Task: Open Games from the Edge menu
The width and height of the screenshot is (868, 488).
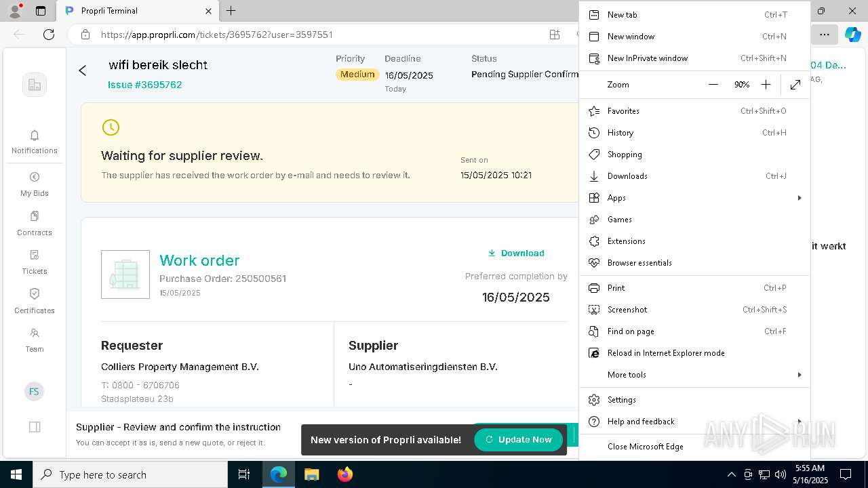Action: click(694, 220)
